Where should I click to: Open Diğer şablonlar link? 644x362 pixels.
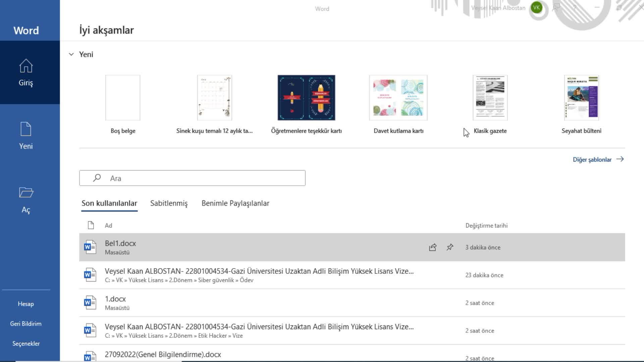pos(598,160)
